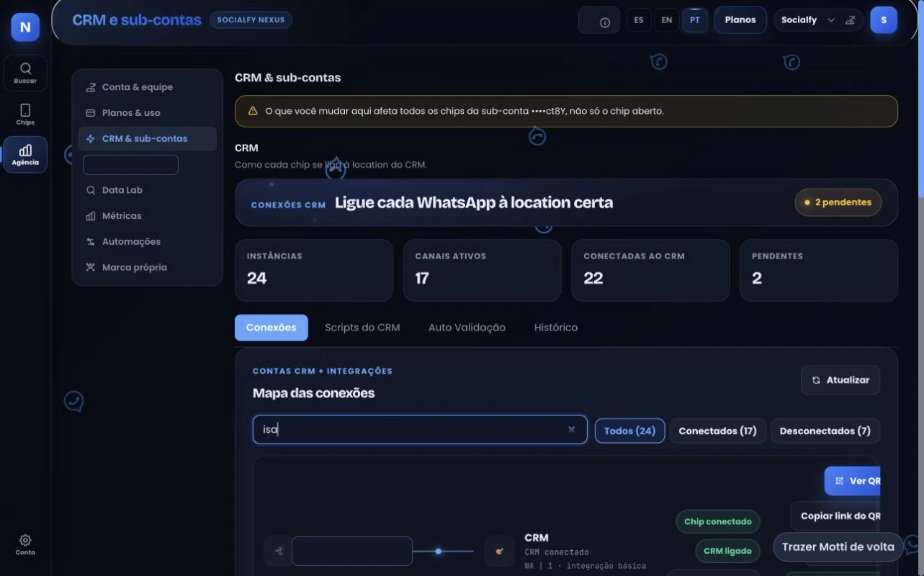Clear the search field with the X

(572, 429)
